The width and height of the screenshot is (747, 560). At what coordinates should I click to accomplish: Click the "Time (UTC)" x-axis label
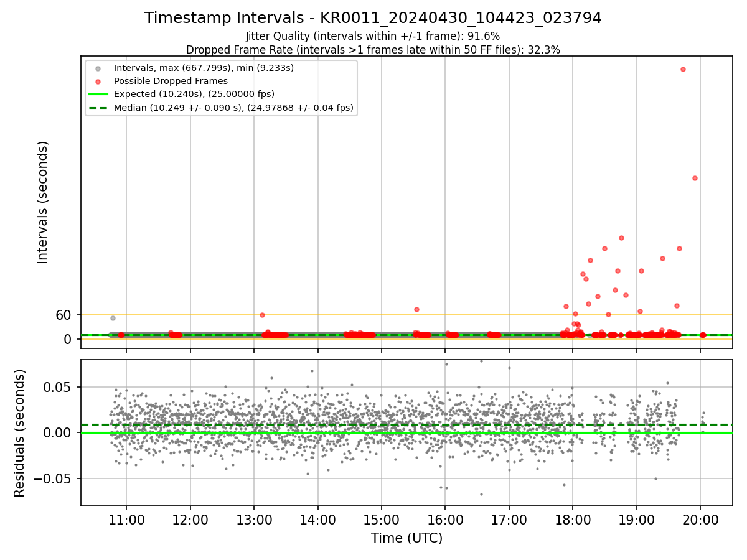(x=406, y=538)
